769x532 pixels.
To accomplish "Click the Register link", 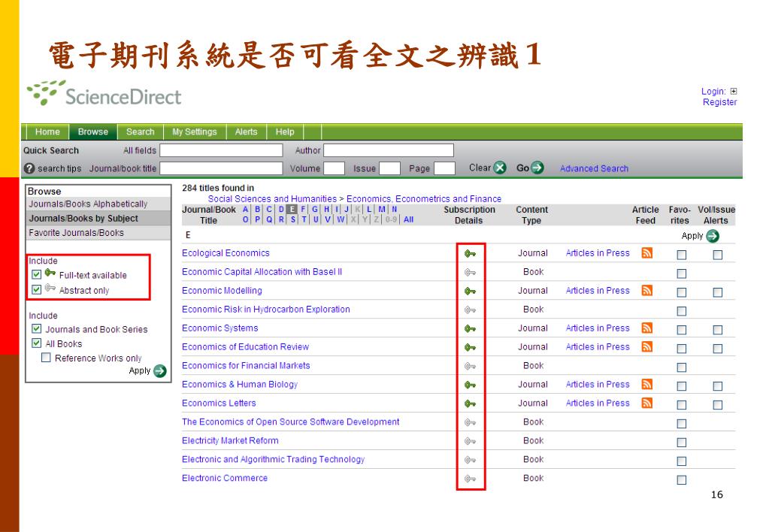I will (719, 102).
